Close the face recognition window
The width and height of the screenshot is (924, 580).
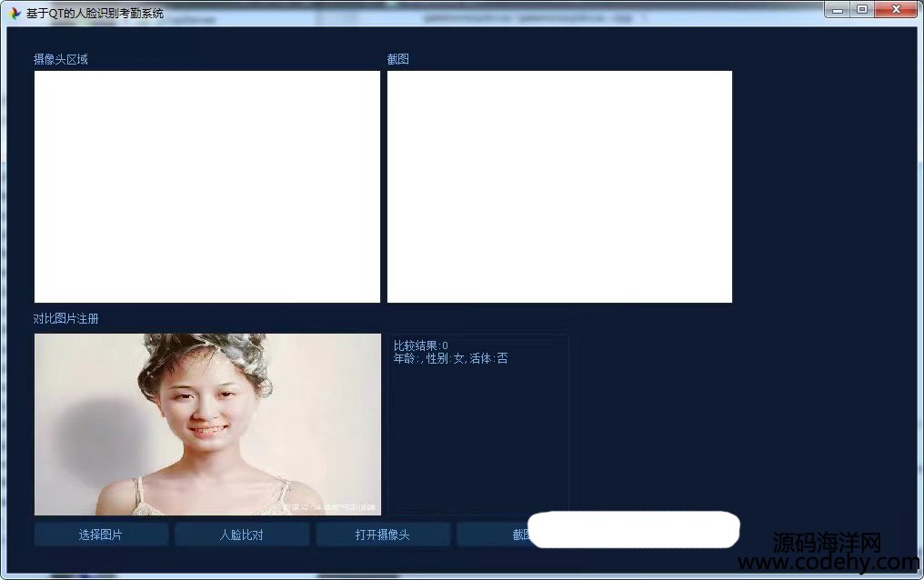(897, 9)
